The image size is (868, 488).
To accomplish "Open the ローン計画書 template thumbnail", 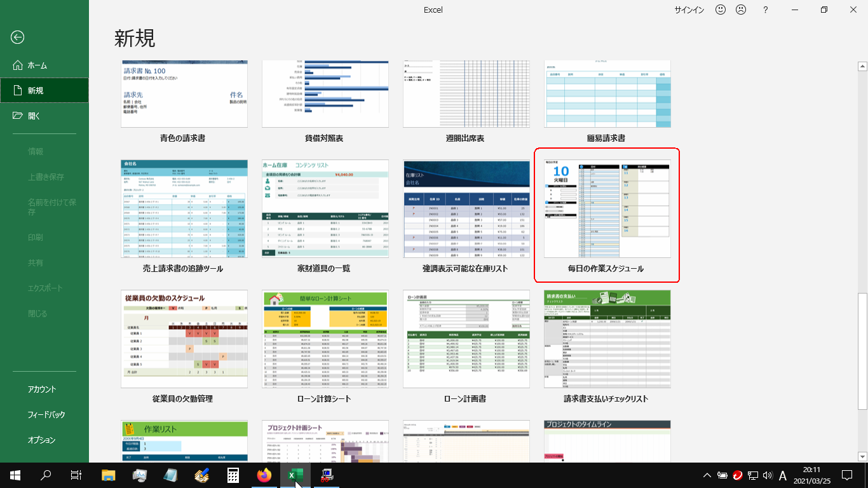I will pos(466,339).
